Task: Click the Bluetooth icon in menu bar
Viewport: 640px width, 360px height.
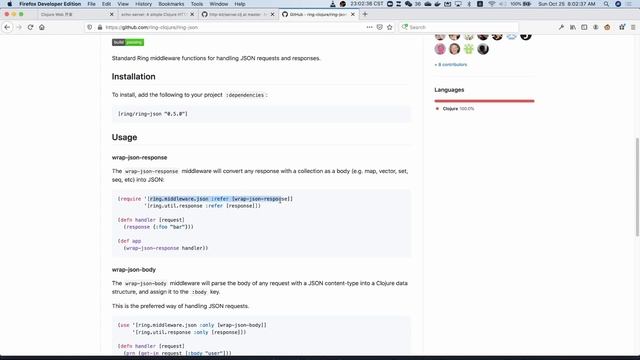Action: 469,4
